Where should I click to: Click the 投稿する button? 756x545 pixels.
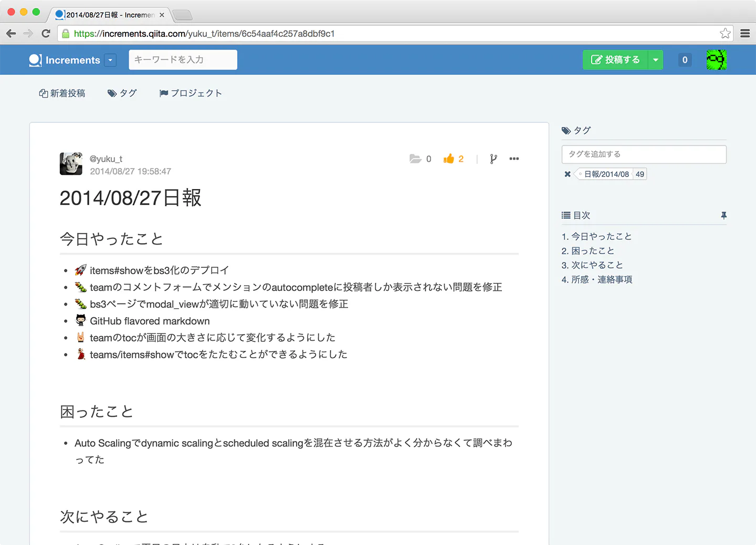point(616,60)
